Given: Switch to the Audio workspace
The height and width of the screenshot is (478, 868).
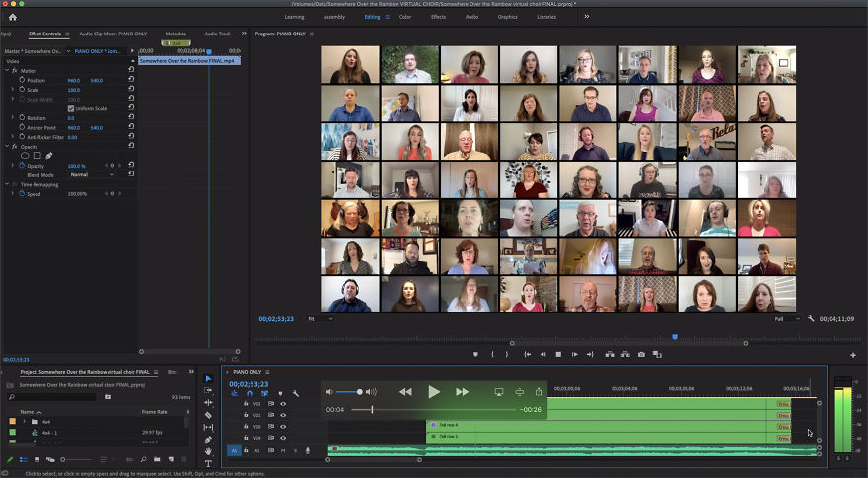Looking at the screenshot, I should click(x=471, y=17).
